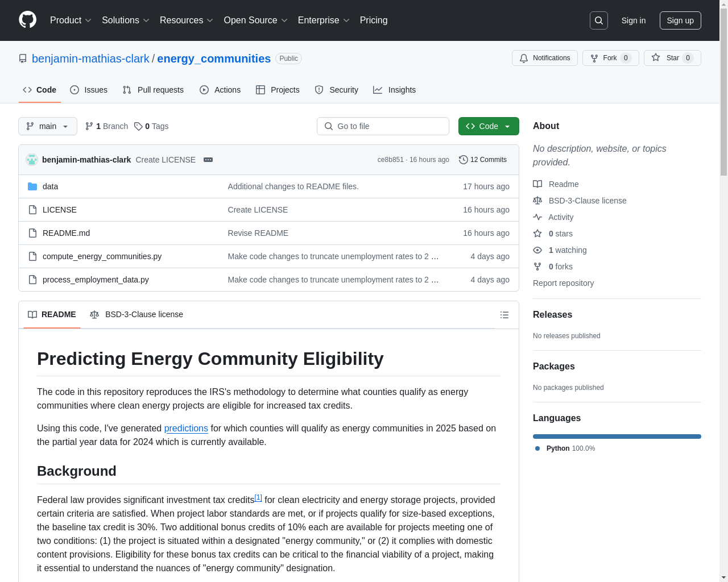
Task: View the 0 Tags link
Action: 152,126
